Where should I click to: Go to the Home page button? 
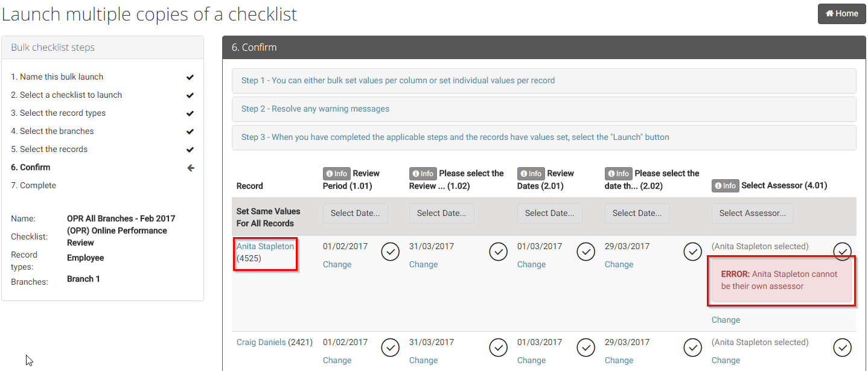(x=841, y=14)
